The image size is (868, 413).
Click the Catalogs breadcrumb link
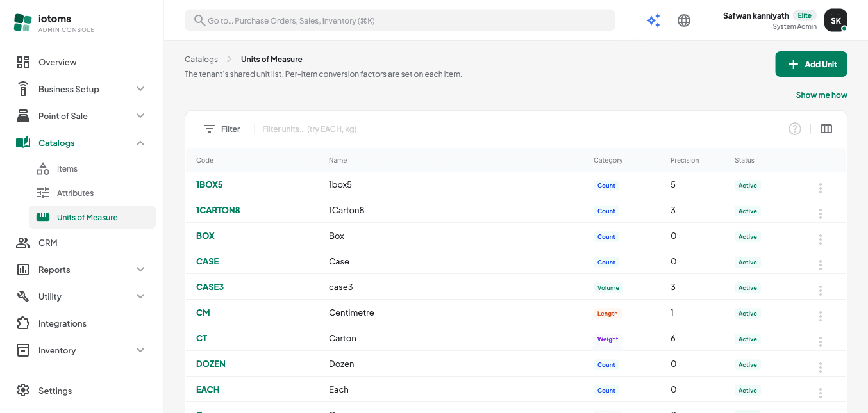201,59
